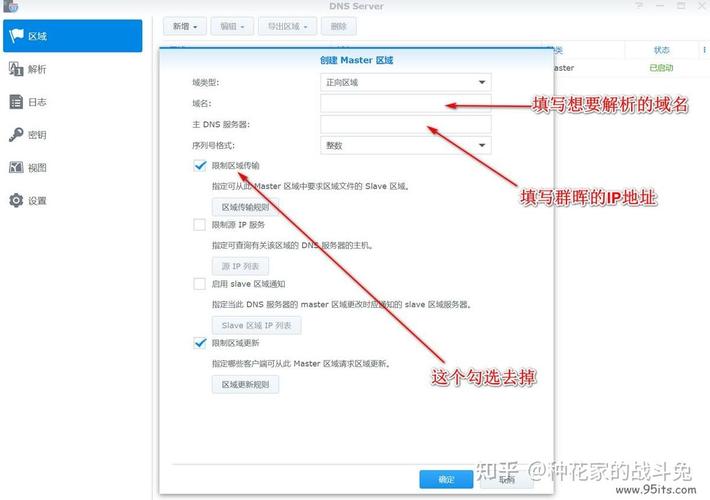Enable the 限制源 IP 服务 checkbox
The height and width of the screenshot is (500, 710).
(x=200, y=225)
